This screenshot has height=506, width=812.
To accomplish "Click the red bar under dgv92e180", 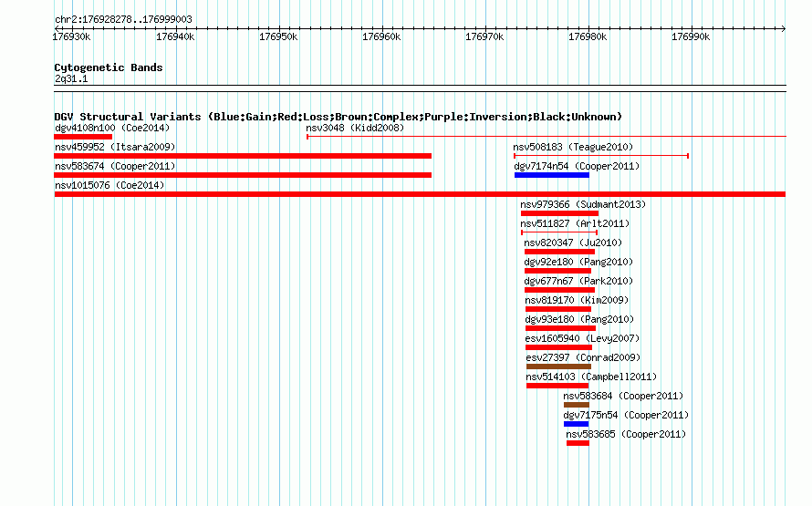I will pos(557,271).
